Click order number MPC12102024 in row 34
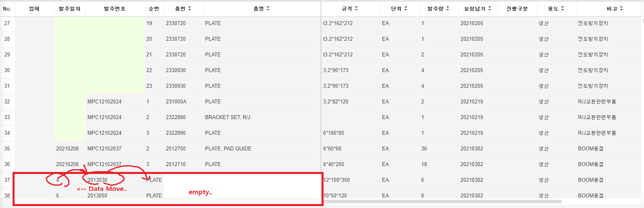 pos(104,133)
